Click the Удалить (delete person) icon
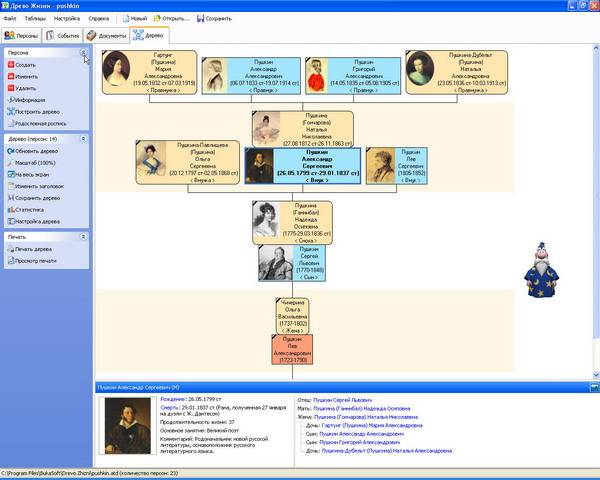This screenshot has height=480, width=600. coord(10,88)
